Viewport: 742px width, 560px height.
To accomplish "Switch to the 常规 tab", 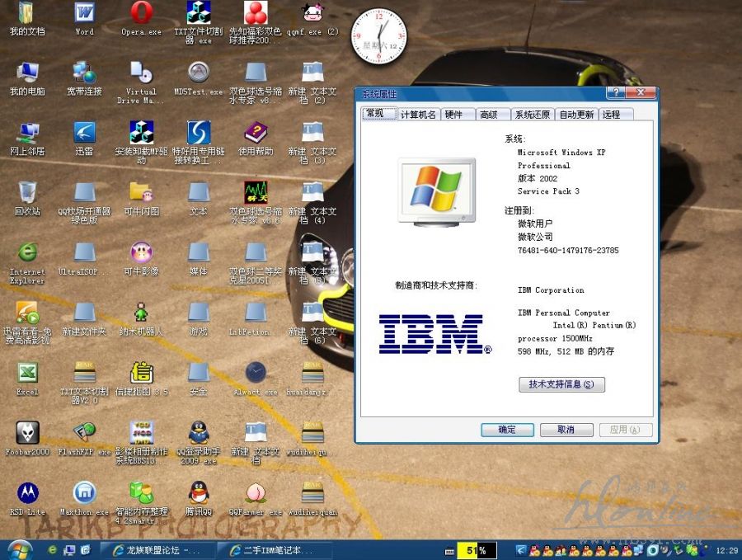I will point(379,114).
